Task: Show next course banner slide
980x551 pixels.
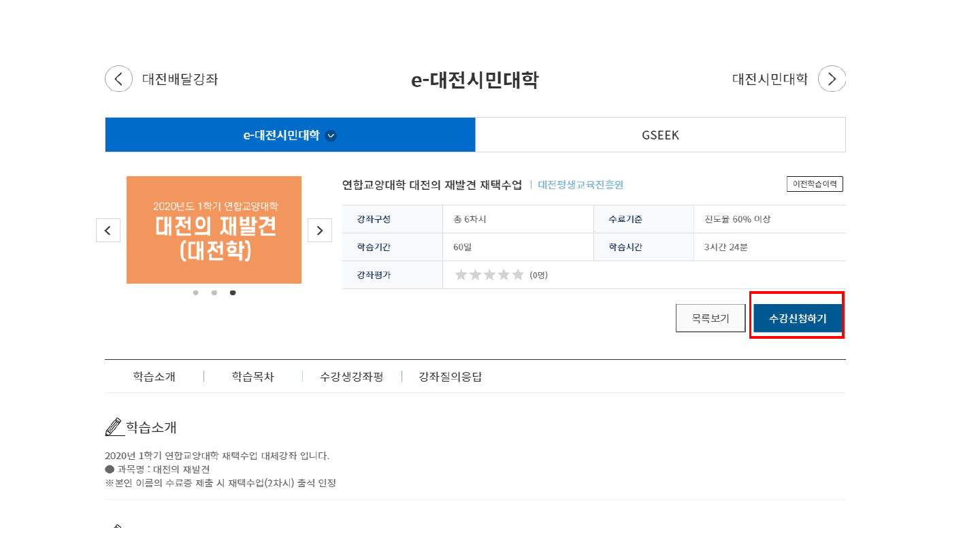Action: (x=320, y=231)
